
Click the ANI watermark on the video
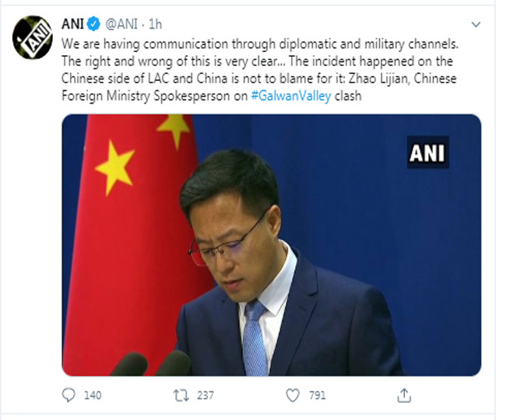428,152
